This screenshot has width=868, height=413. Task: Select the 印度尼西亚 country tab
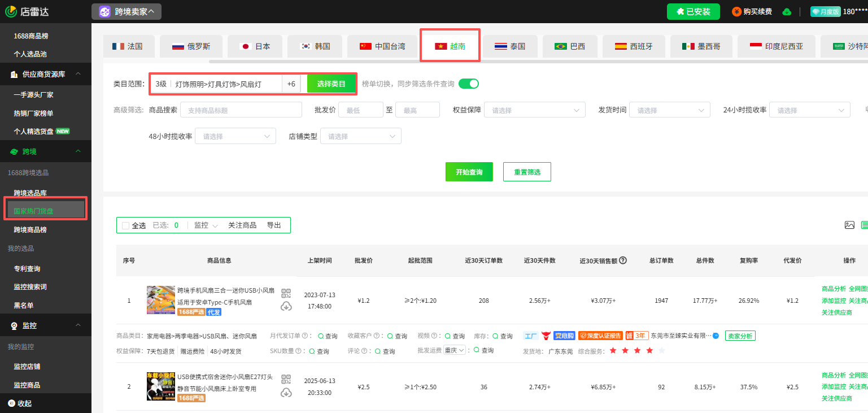[x=776, y=46]
